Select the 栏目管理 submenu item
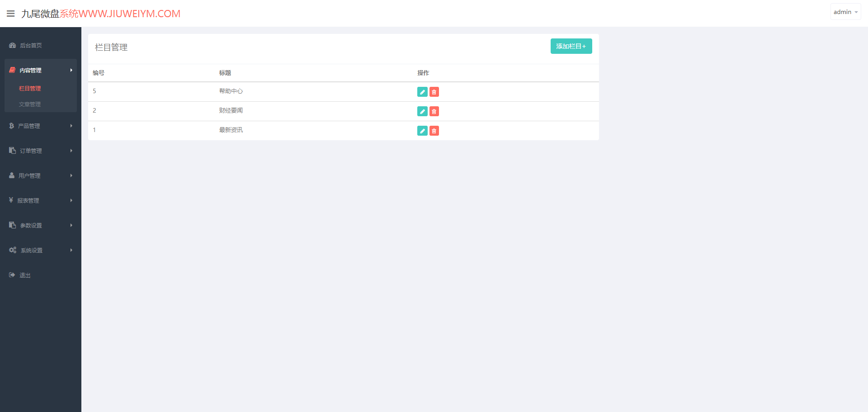This screenshot has height=412, width=868. (x=30, y=88)
